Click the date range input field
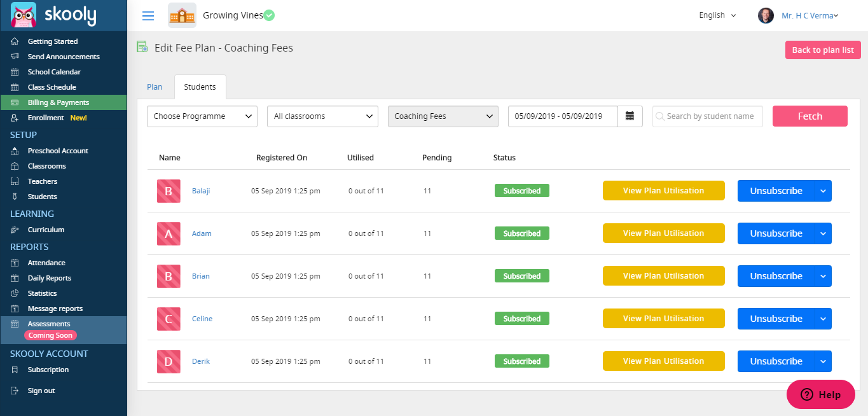Viewport: 868px width, 416px height. coord(563,116)
